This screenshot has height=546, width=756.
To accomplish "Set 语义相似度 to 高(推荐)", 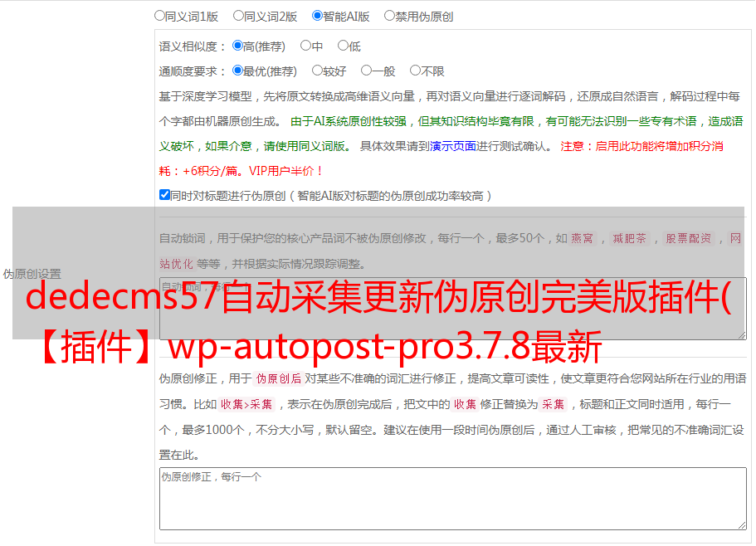I will tap(237, 46).
